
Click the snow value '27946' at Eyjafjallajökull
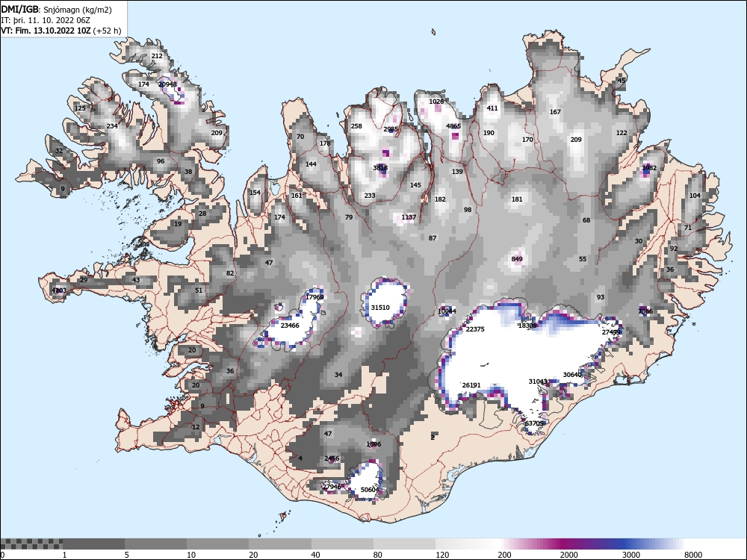click(x=332, y=487)
